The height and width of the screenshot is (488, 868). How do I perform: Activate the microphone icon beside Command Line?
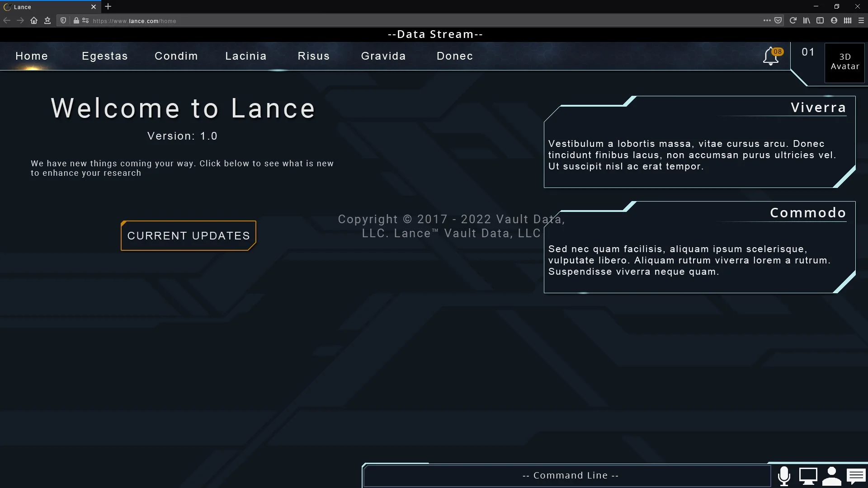click(784, 476)
